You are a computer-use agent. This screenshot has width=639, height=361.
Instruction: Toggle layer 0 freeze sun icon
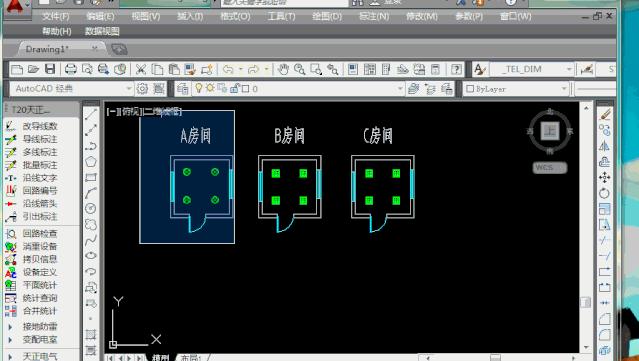[x=210, y=88]
